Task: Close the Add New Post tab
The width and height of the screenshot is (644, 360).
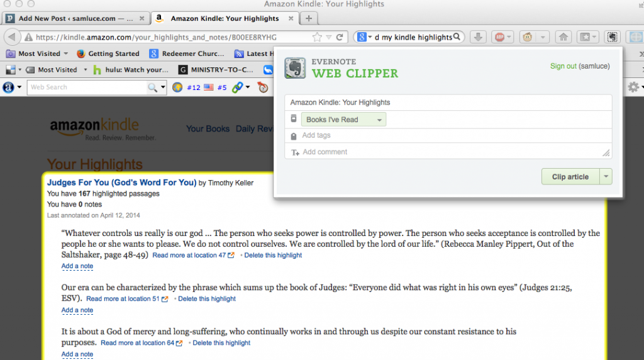Action: (142, 18)
